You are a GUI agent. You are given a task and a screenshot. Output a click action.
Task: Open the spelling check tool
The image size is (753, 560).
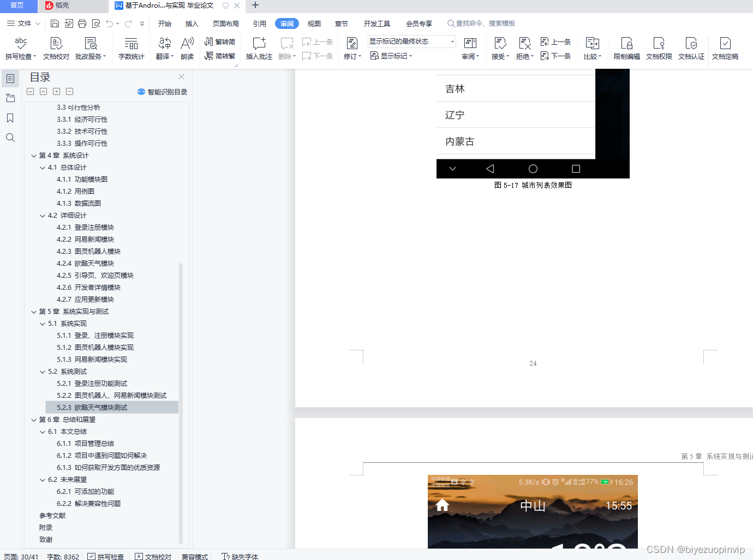click(x=21, y=48)
